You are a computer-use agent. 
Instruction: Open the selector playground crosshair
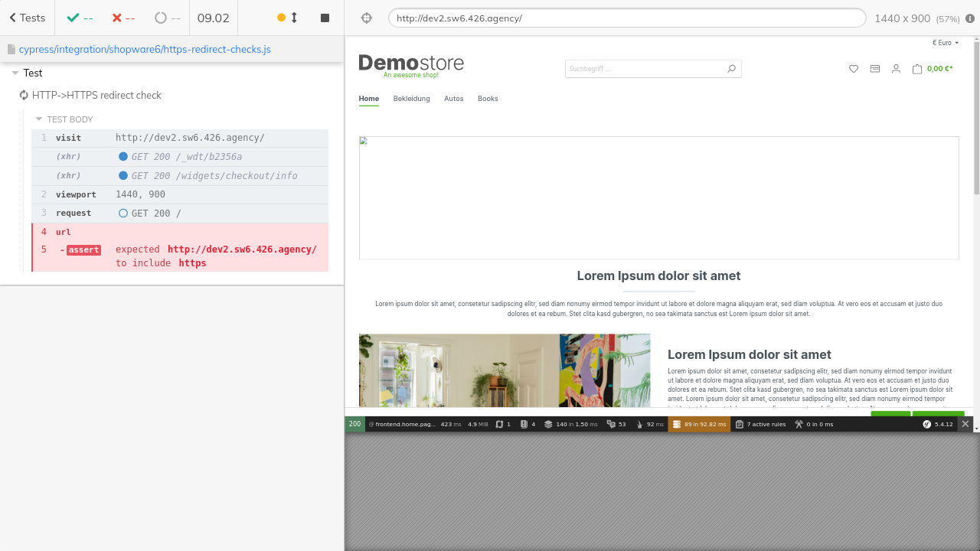pos(366,18)
